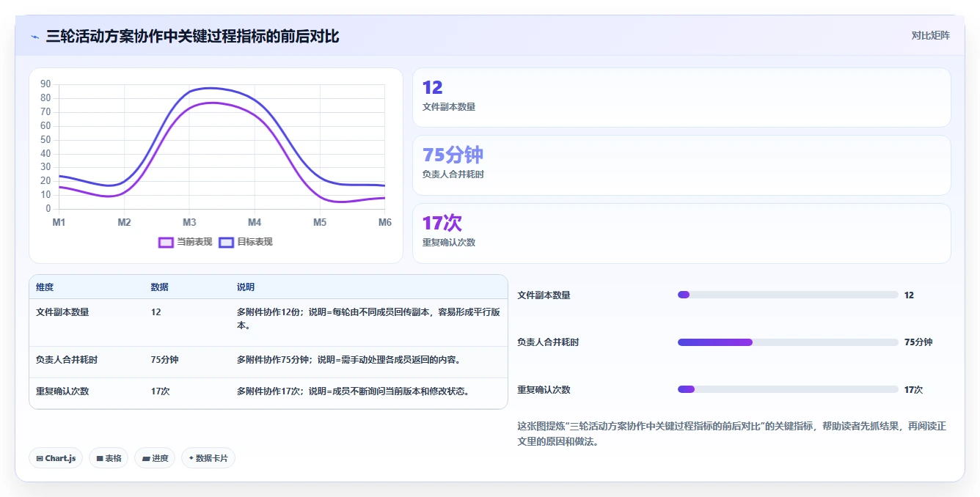
Task: Select the 重复确认次数 progress bar
Action: 788,389
